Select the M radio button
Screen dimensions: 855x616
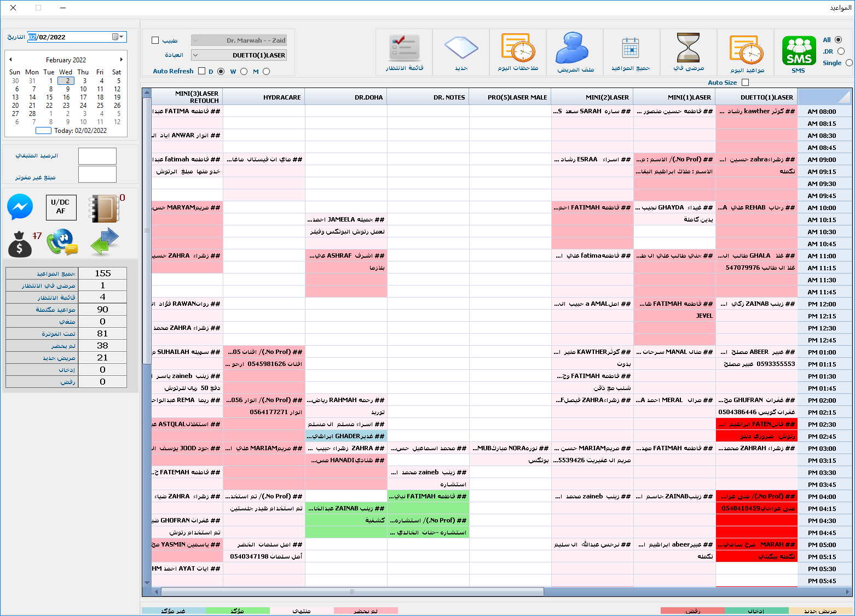click(266, 71)
